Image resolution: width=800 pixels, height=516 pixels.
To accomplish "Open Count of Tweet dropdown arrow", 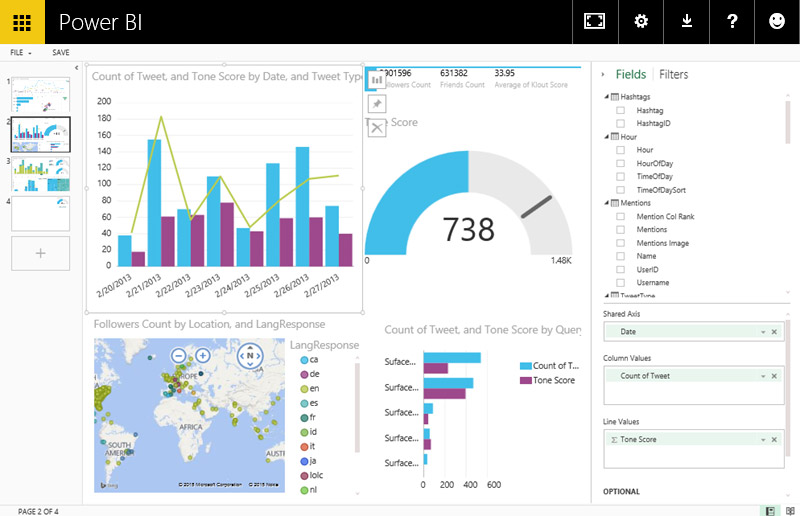I will click(763, 376).
